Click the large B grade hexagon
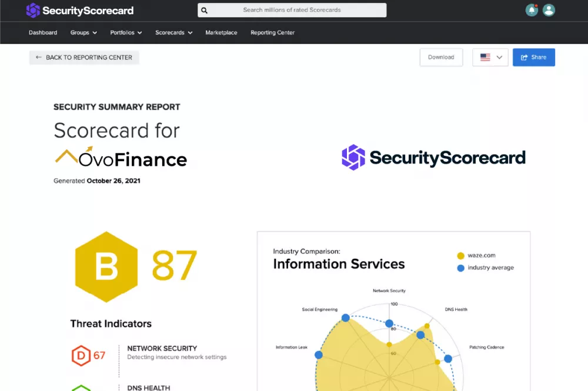 [106, 267]
